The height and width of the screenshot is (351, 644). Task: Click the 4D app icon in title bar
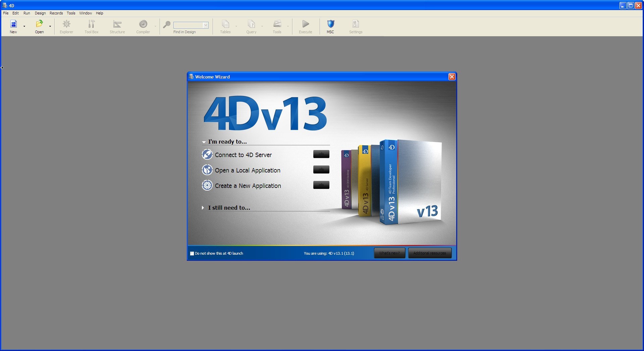click(5, 5)
